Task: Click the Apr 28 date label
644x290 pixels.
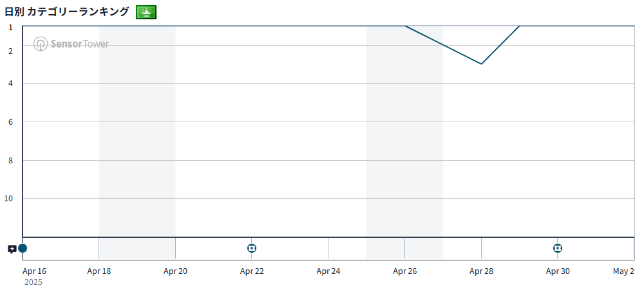Action: tap(481, 271)
